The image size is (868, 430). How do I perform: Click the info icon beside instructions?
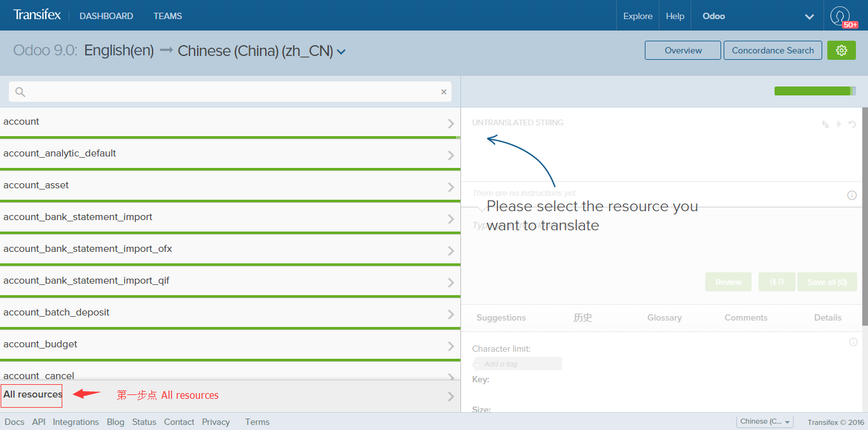click(852, 195)
